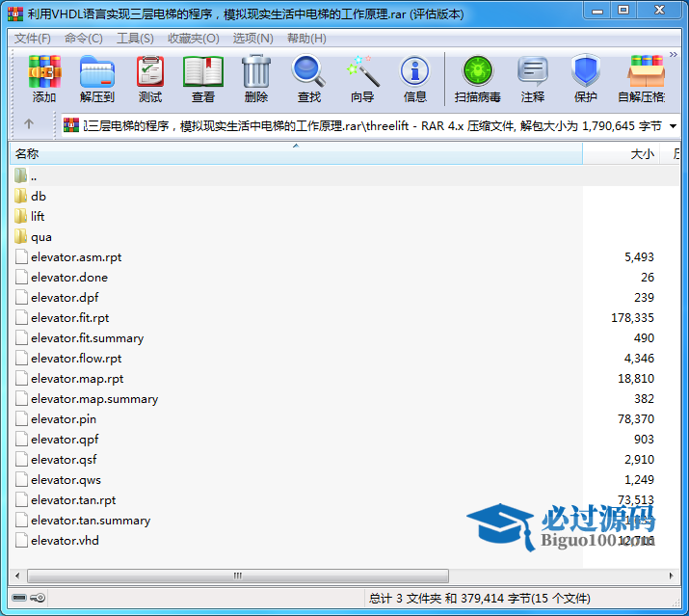Select the file elevator.dpf
This screenshot has height=616, width=689.
tap(65, 297)
